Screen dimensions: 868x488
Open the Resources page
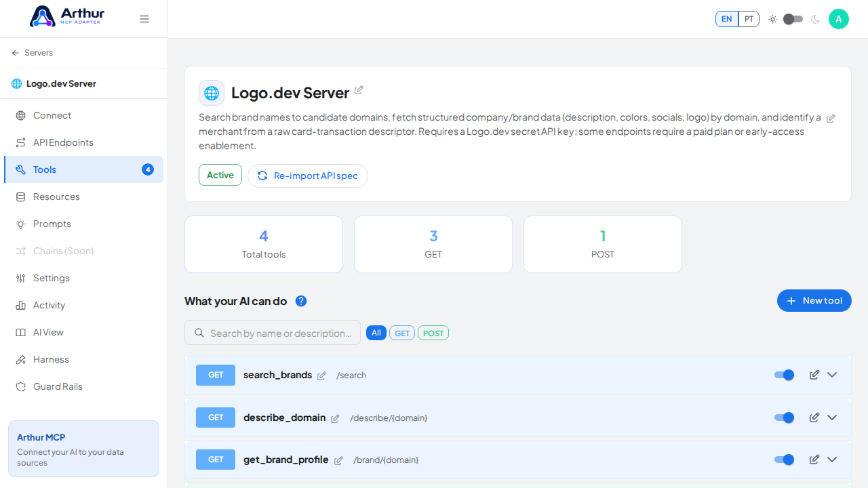[x=83, y=197]
